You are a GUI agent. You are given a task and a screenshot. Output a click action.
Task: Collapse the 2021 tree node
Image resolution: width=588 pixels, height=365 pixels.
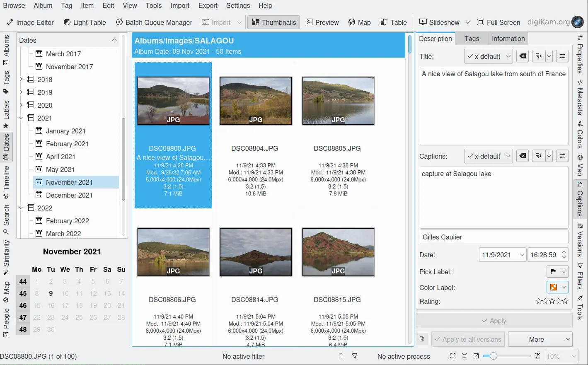[x=21, y=118]
